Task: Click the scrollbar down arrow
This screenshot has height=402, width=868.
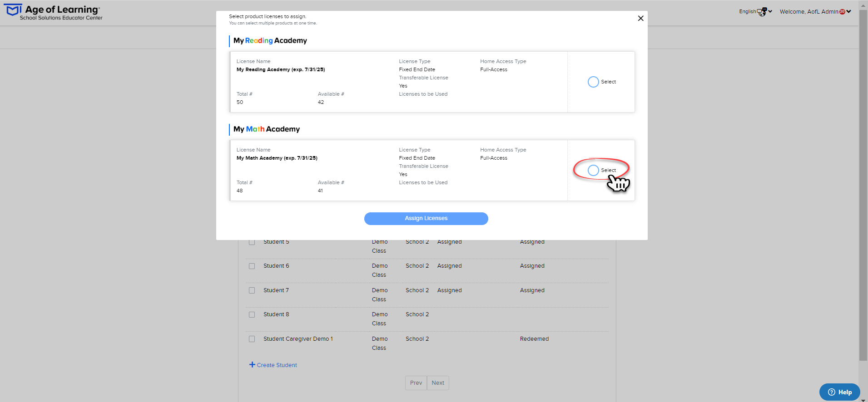Action: point(863,399)
